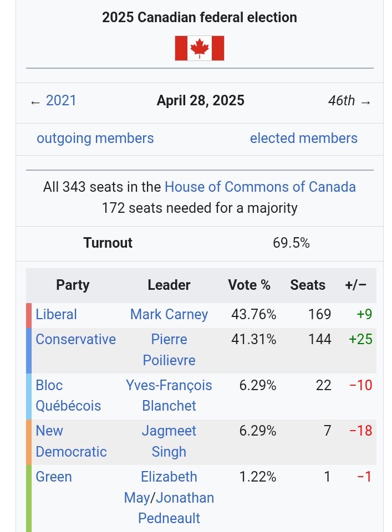Open the Conservative party link
392x532 pixels.
pyautogui.click(x=76, y=339)
